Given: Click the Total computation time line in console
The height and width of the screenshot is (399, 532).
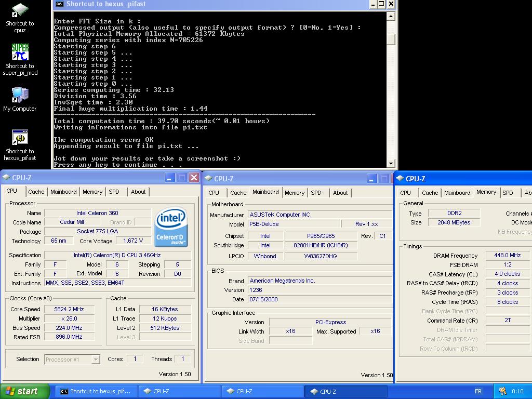Looking at the screenshot, I should pos(162,121).
